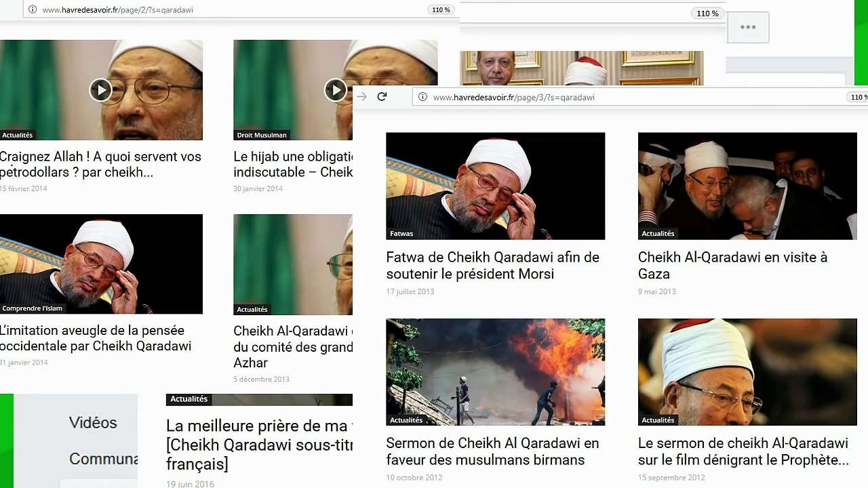Open sermon sur le film dénigrant le Prophète
868x488 pixels.
[743, 451]
